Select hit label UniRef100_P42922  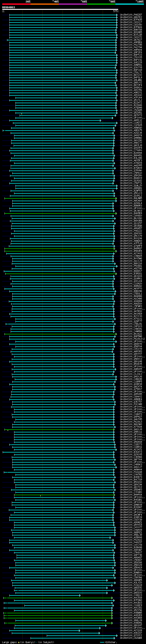pos(131,540)
